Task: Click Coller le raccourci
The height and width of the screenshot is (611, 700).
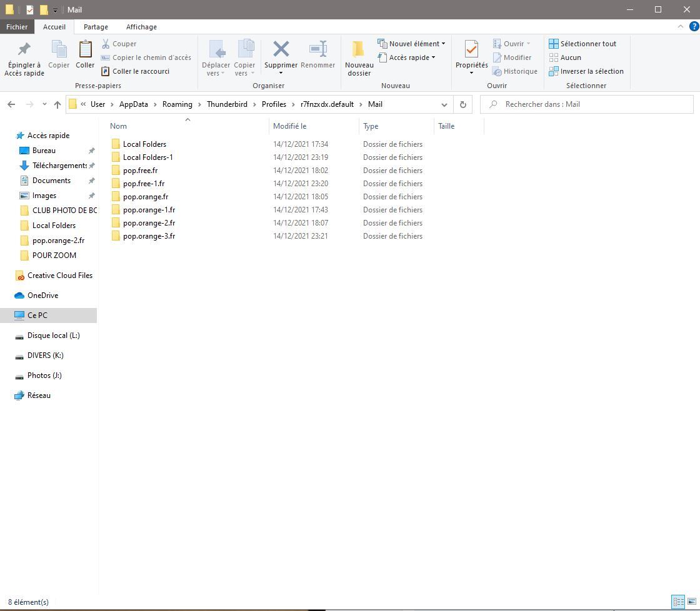Action: coord(135,71)
